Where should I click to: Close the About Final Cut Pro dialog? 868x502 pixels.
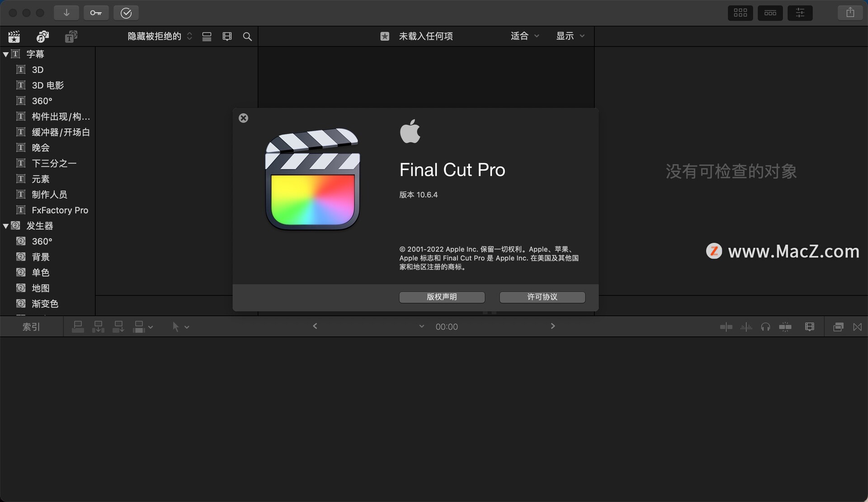tap(243, 118)
